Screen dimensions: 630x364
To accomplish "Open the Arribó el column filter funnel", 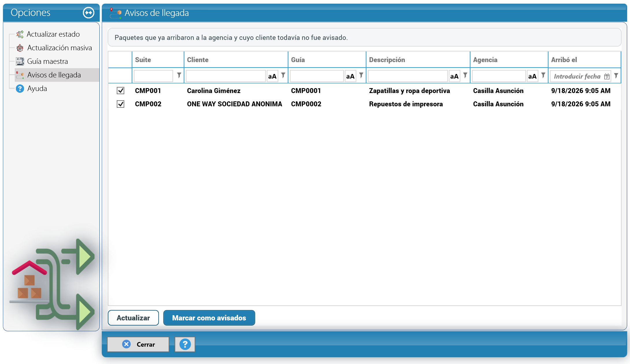I will 616,75.
